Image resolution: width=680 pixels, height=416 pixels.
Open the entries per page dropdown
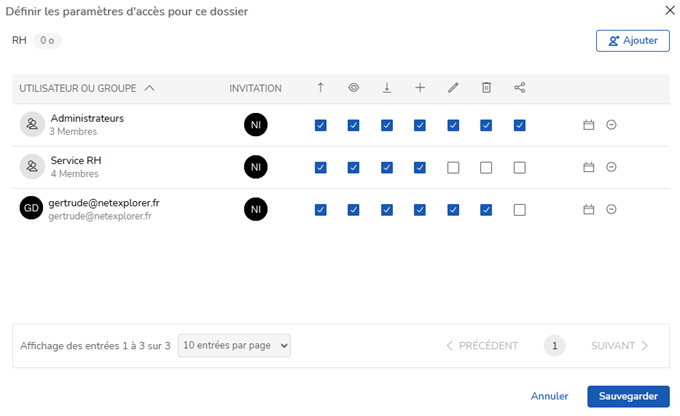click(x=234, y=345)
